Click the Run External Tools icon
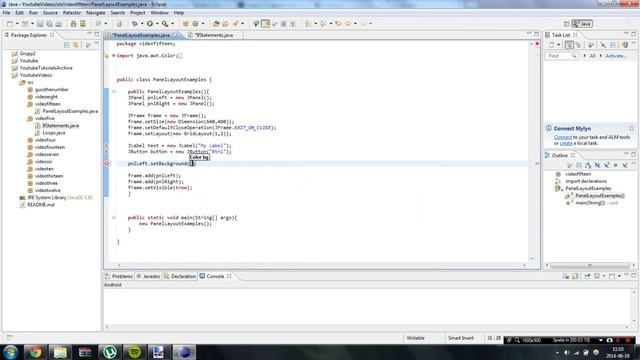640x360 pixels. (164, 24)
